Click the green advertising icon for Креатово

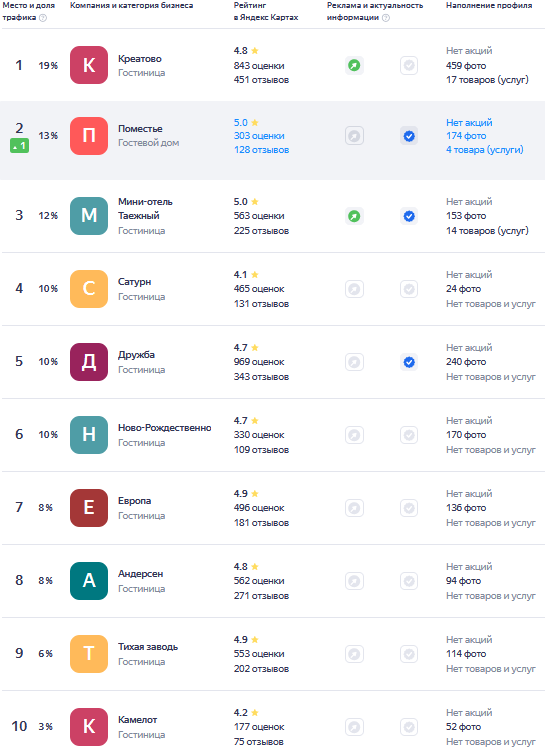[x=354, y=65]
